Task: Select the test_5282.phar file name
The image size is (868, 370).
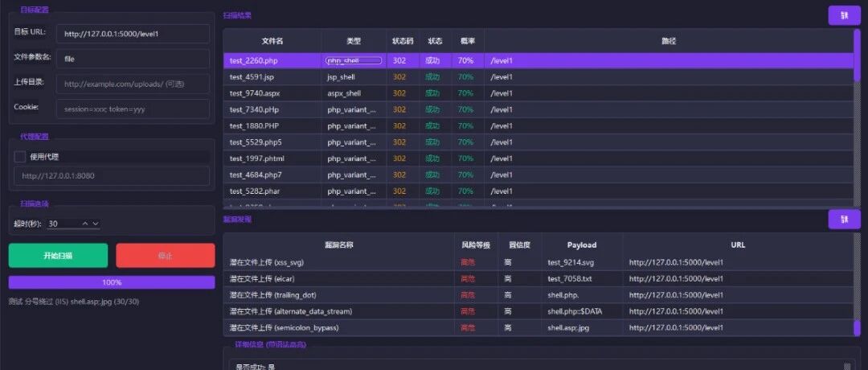Action: coord(255,191)
